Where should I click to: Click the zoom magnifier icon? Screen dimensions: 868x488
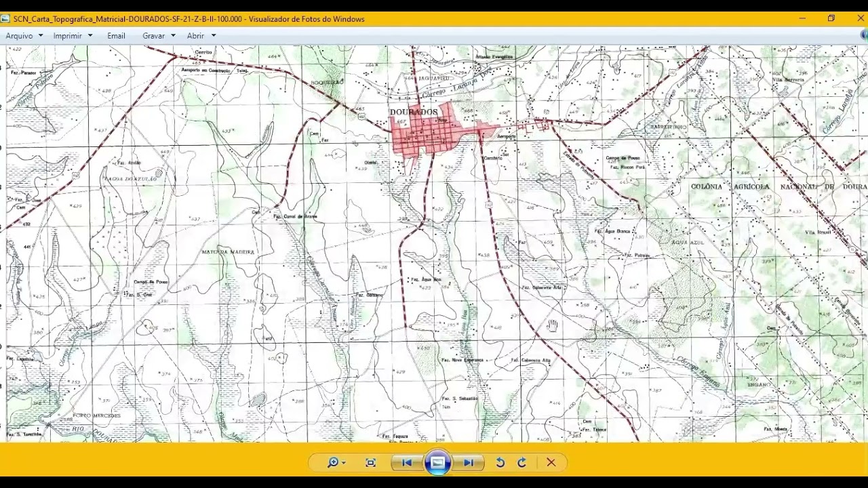332,463
